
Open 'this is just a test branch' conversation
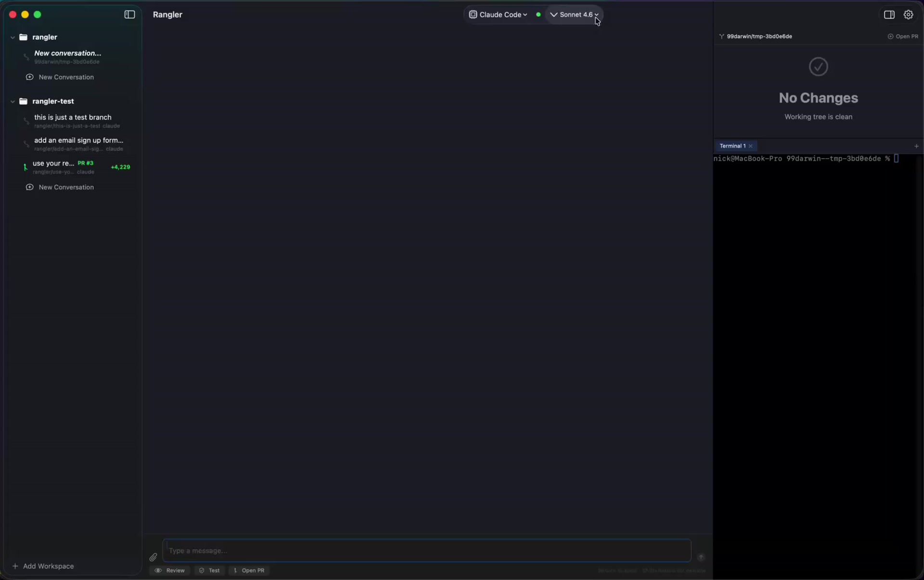pyautogui.click(x=73, y=117)
